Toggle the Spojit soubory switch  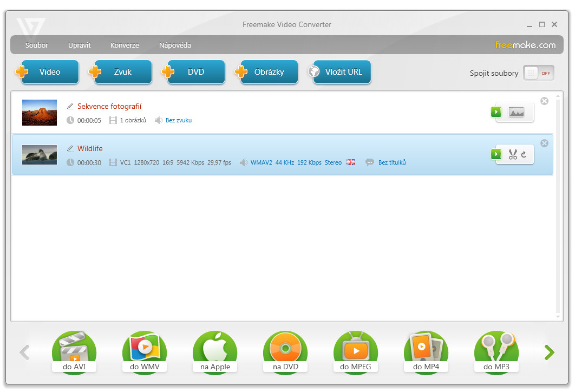coord(538,73)
